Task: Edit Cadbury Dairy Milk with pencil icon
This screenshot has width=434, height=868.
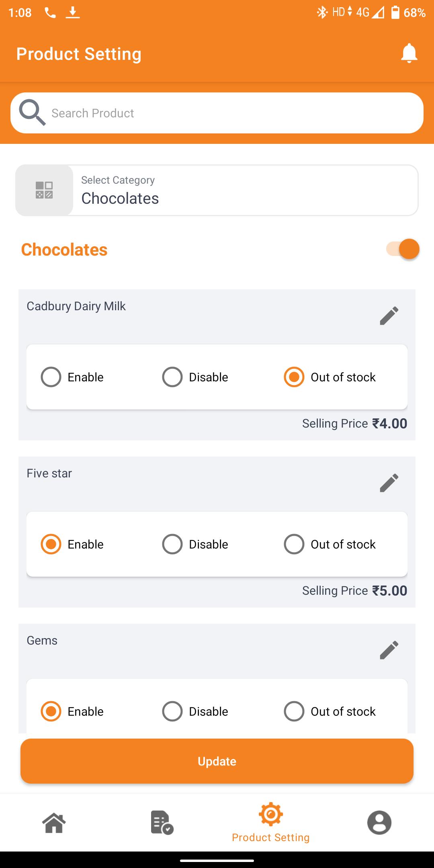Action: (389, 316)
